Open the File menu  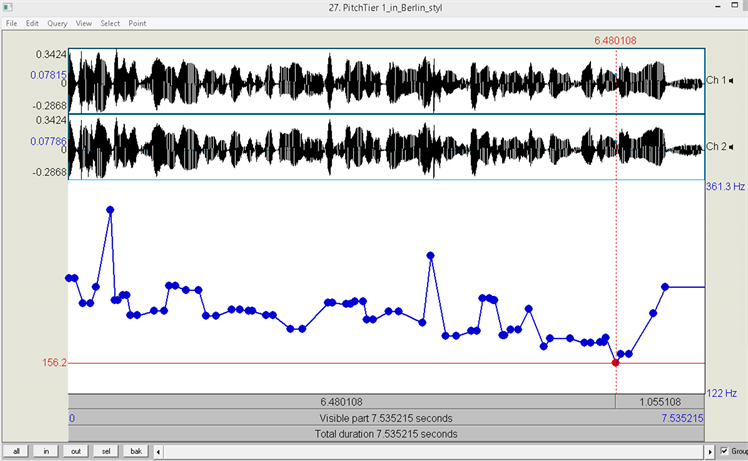point(12,23)
